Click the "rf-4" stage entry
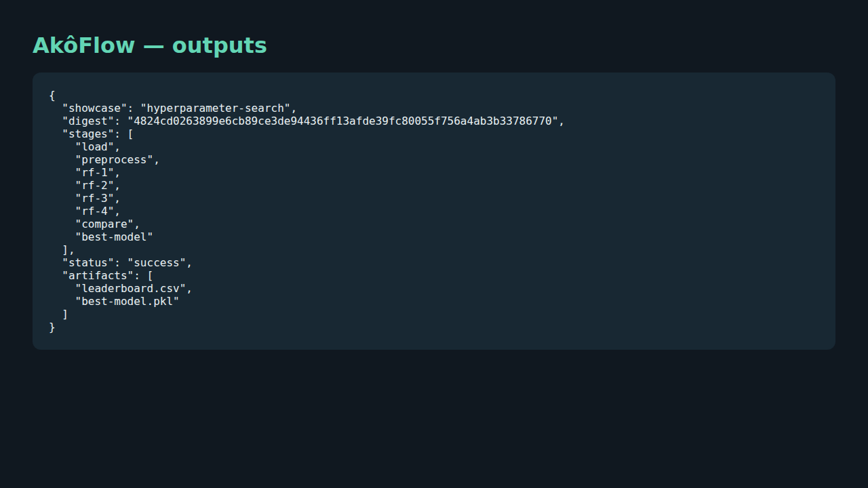Screen dimensions: 868x488 click(94, 211)
